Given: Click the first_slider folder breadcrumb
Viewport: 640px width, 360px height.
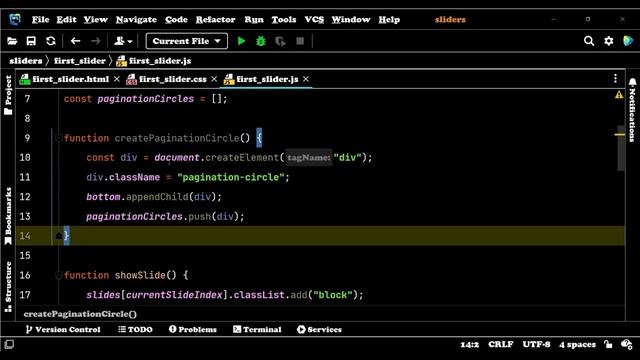Looking at the screenshot, I should 80,61.
